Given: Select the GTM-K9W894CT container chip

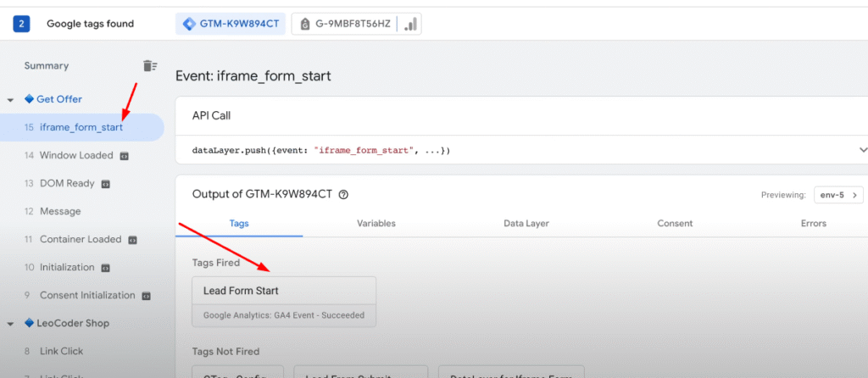Looking at the screenshot, I should pos(231,24).
